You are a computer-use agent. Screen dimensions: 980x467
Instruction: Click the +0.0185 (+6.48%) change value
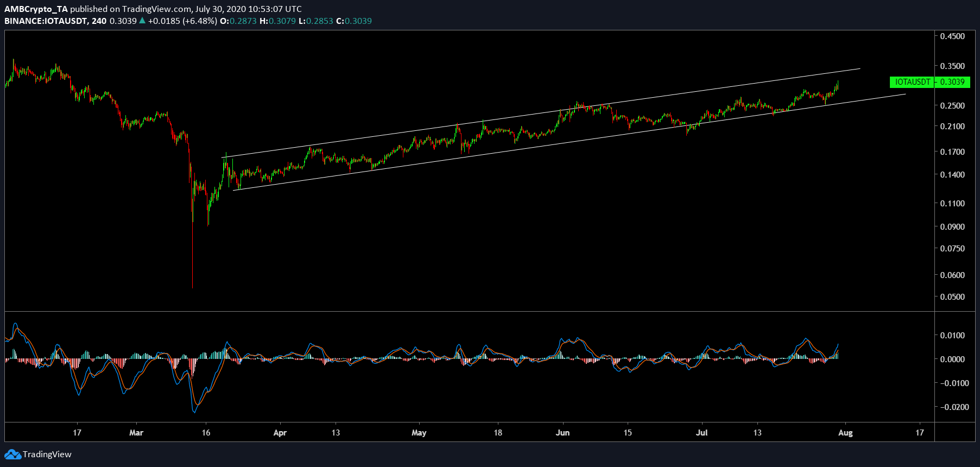[182, 21]
